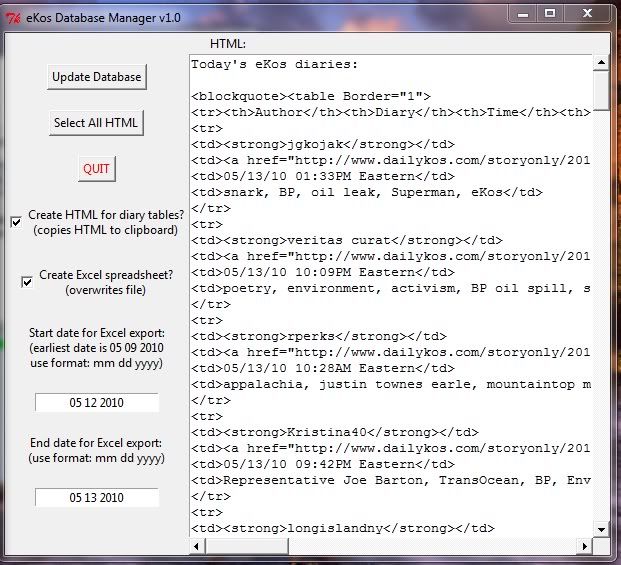Click the line "05/13/10 10:28AM Eastern"
Screen dimensions: 621x565
pyautogui.click(x=323, y=368)
